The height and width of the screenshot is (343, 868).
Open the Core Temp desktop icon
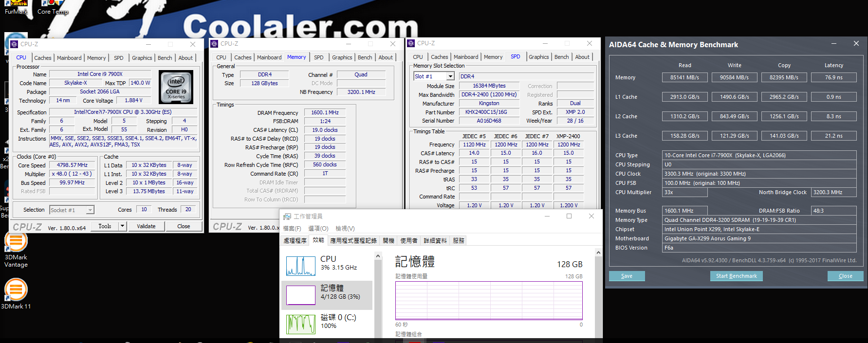tap(53, 7)
